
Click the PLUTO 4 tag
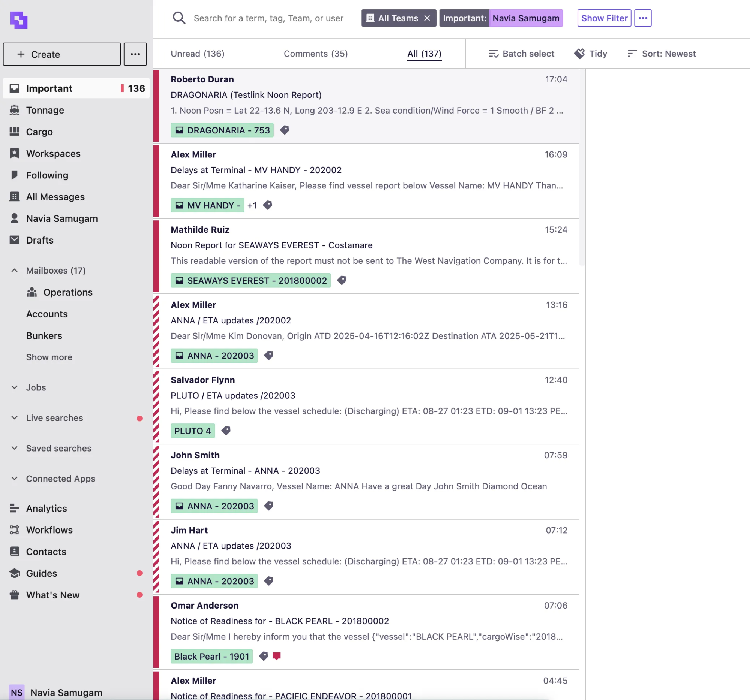pyautogui.click(x=192, y=431)
